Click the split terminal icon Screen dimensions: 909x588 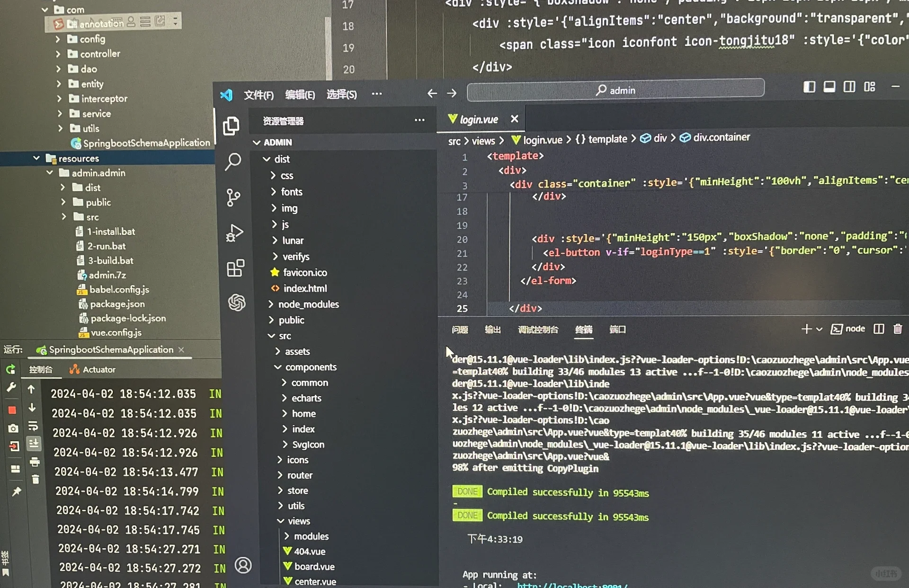point(879,329)
